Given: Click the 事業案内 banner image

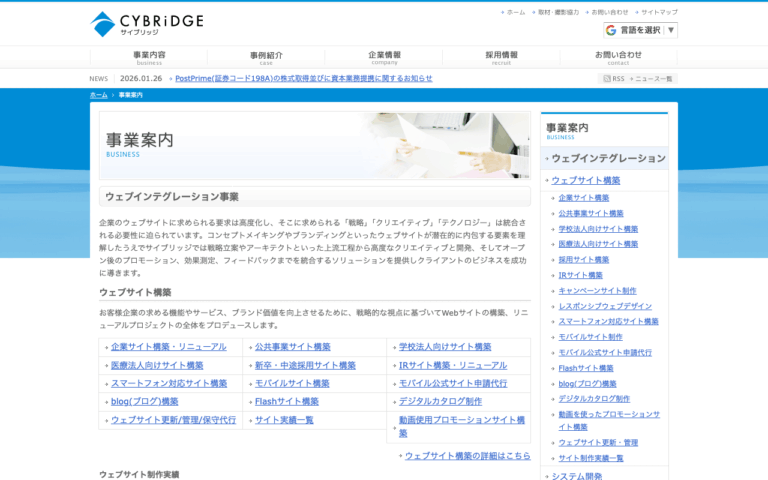Looking at the screenshot, I should [314, 145].
